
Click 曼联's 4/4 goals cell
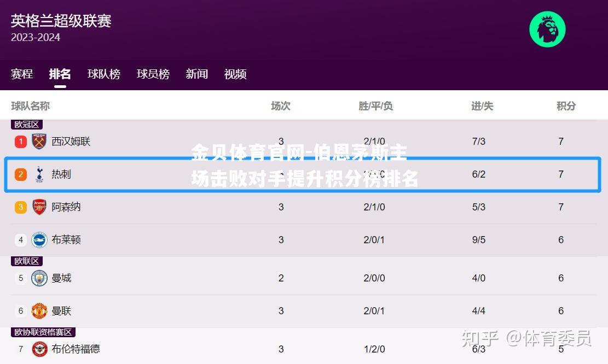point(479,310)
